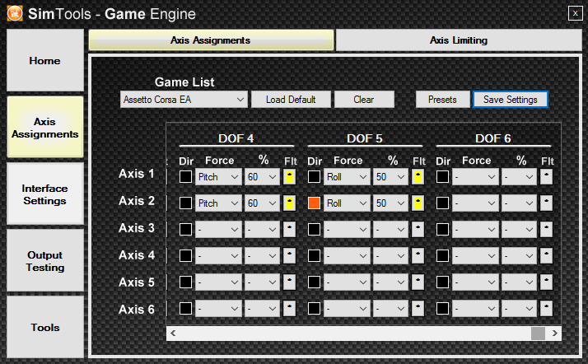Viewport: 588px width, 364px height.
Task: Invert direction for Axis 3 DOF 4
Action: point(185,229)
